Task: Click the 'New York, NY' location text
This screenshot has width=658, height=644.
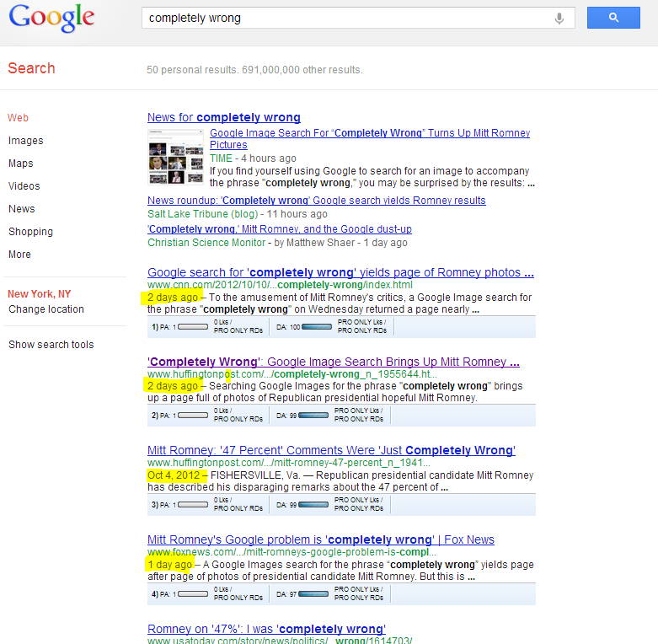Action: pyautogui.click(x=40, y=294)
